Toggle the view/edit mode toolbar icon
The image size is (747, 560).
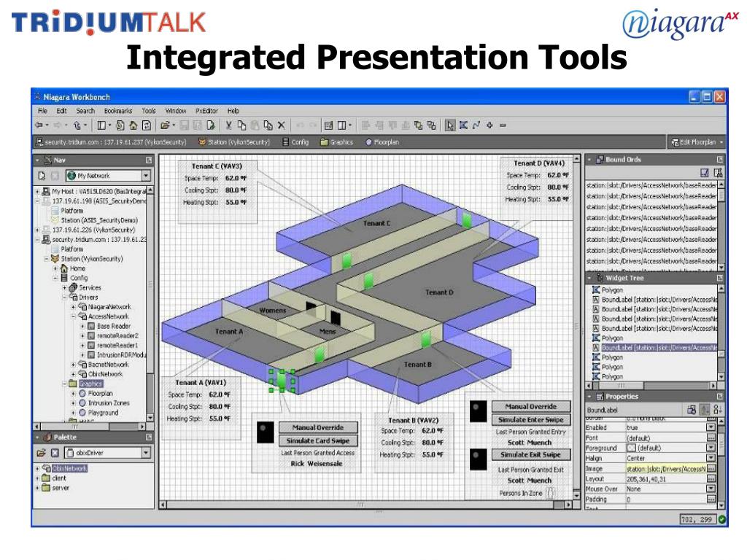(328, 125)
